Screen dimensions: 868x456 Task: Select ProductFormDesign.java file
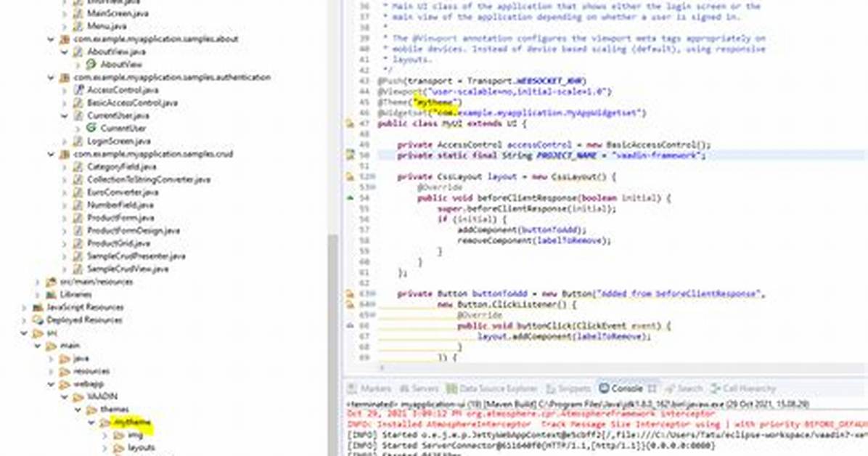(133, 230)
